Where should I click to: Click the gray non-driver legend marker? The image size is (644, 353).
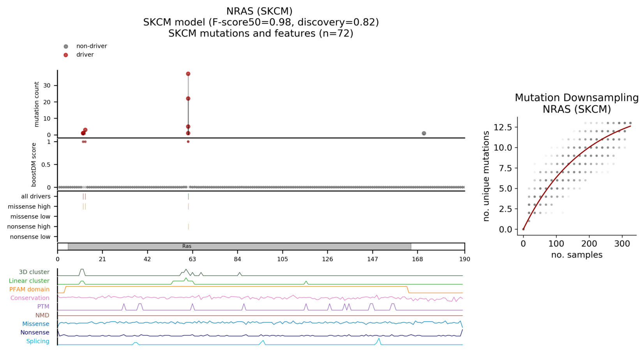click(66, 46)
